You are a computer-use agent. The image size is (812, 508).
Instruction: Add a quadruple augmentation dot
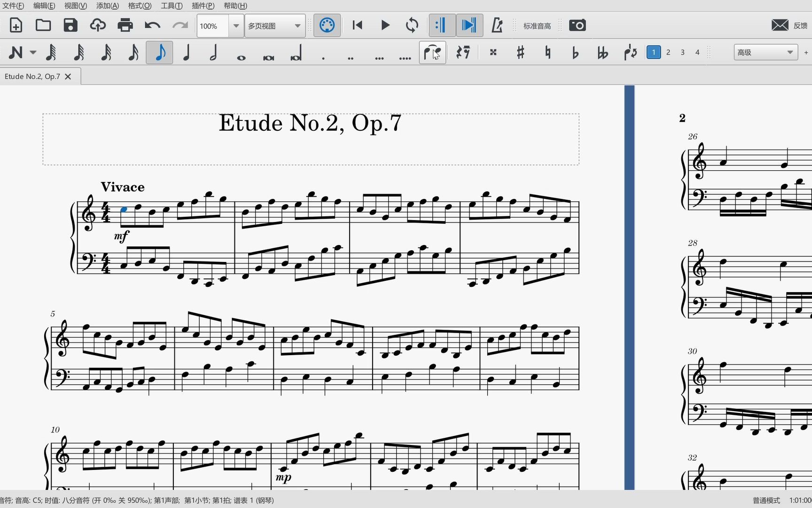(x=405, y=58)
